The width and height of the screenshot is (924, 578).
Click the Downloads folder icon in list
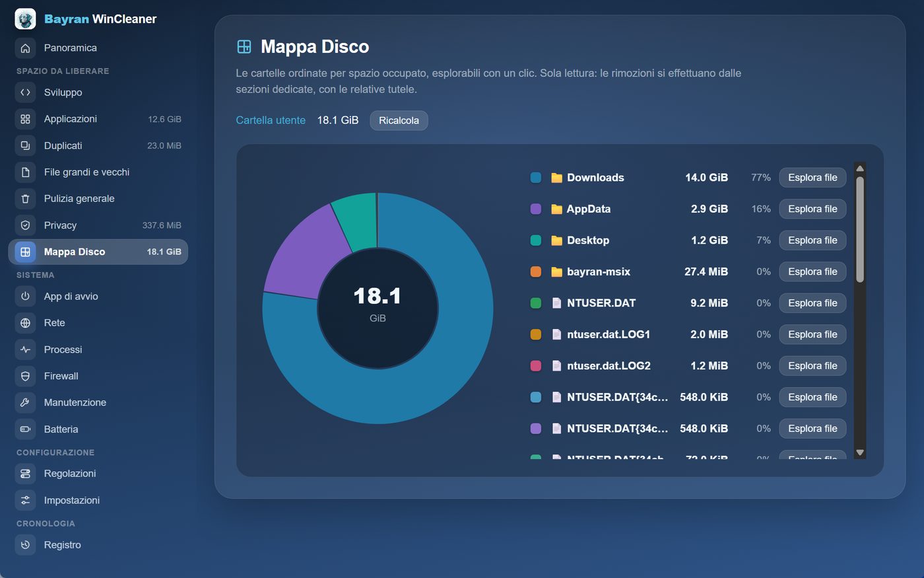[x=556, y=178]
